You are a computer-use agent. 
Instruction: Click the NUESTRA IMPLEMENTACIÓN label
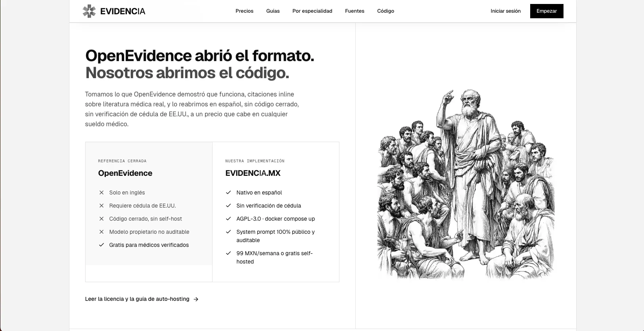255,161
